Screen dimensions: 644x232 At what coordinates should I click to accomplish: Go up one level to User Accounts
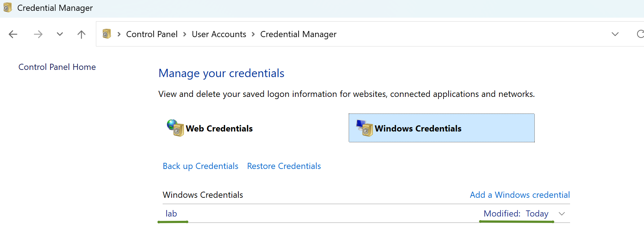coord(81,34)
